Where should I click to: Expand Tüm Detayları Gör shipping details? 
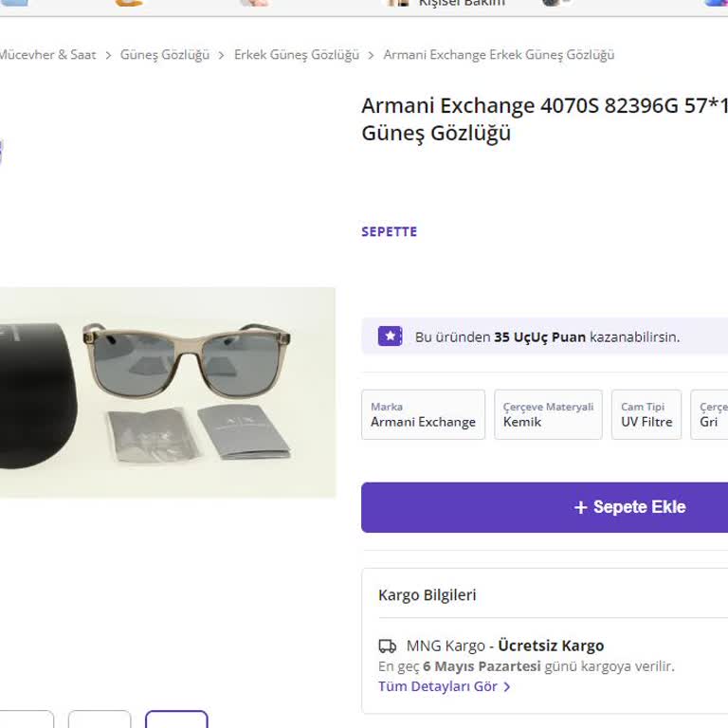[x=437, y=686]
